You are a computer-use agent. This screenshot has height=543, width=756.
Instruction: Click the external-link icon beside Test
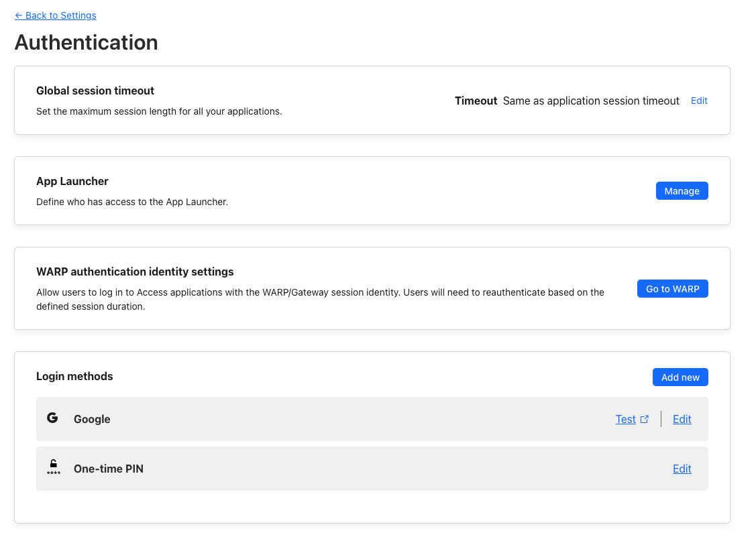(x=645, y=419)
